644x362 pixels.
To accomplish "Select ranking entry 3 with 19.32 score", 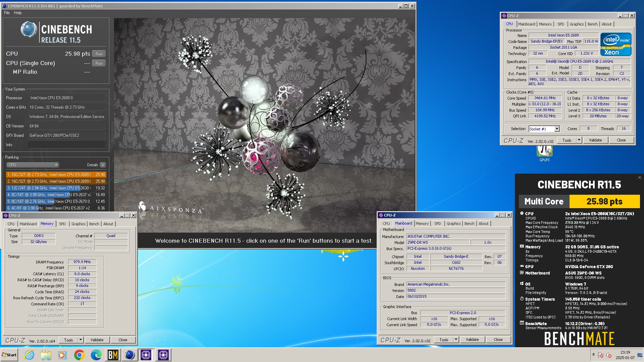I will 56,188.
